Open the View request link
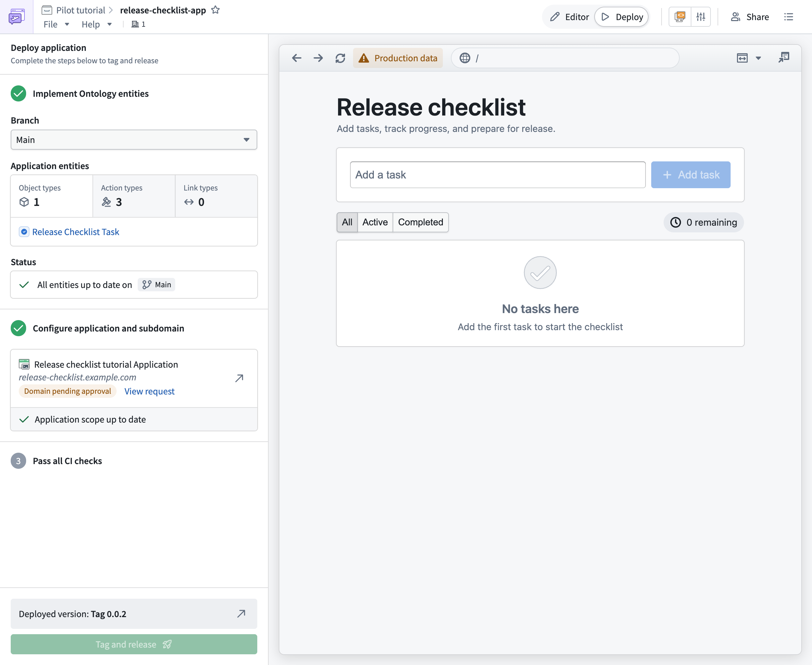Viewport: 812px width, 665px height. (149, 391)
